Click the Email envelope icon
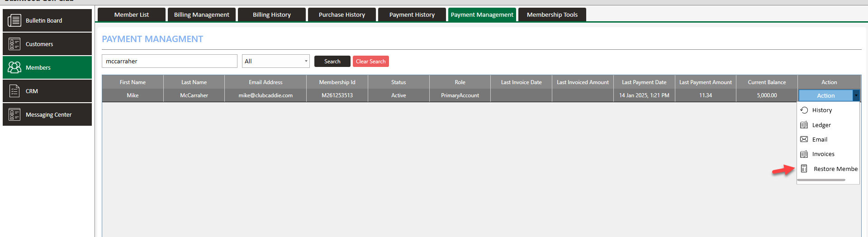868x237 pixels. point(804,139)
